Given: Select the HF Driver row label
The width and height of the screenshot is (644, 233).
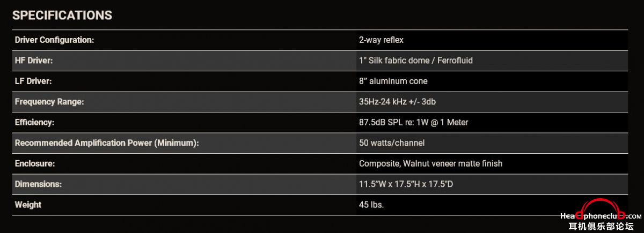Looking at the screenshot, I should [34, 61].
